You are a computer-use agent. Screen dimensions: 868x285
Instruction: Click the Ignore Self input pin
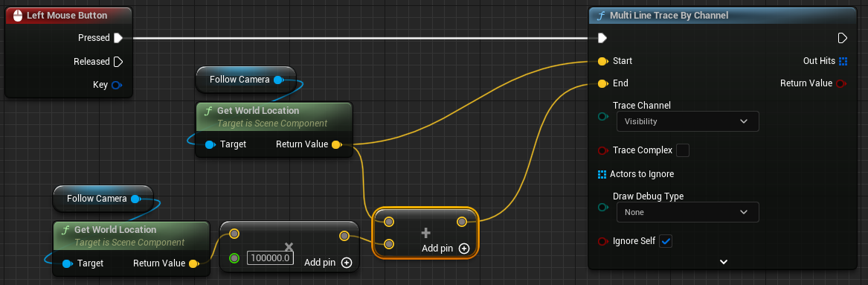(x=602, y=241)
